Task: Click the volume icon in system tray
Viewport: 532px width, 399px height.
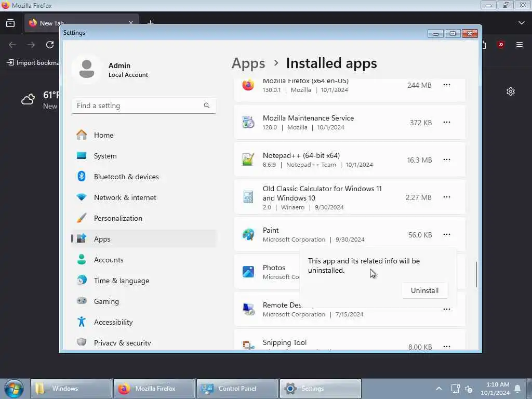Action: (x=469, y=389)
